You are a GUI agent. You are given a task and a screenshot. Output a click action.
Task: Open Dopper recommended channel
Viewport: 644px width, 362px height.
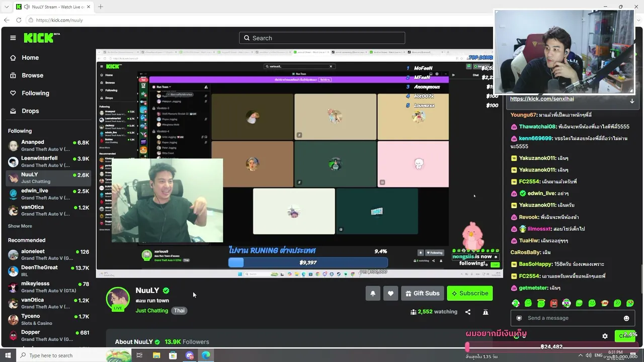[48, 336]
